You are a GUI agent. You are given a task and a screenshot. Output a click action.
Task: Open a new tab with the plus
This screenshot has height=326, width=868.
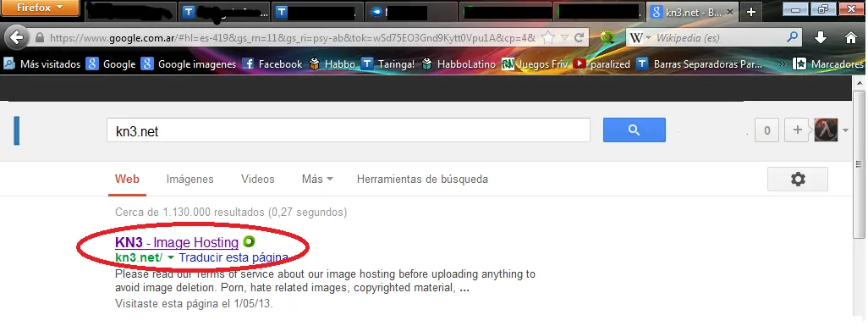pos(750,12)
